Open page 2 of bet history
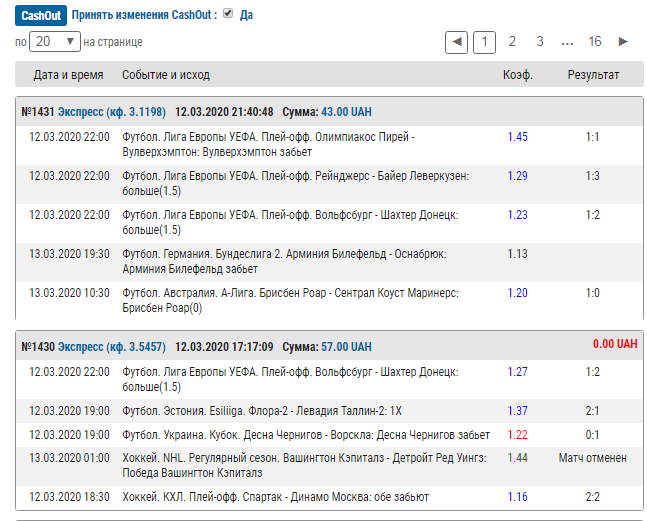 pyautogui.click(x=512, y=42)
